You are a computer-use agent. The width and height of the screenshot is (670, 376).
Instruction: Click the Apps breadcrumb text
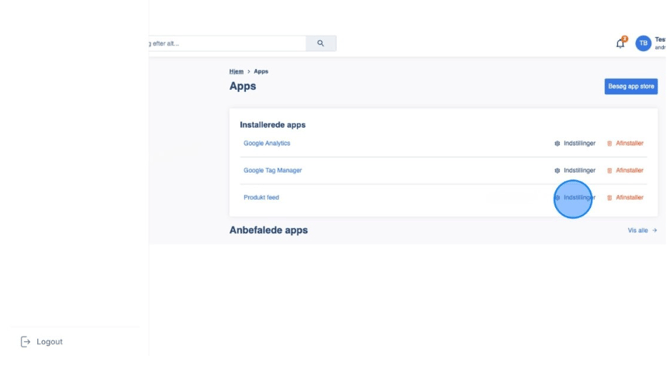pyautogui.click(x=261, y=71)
